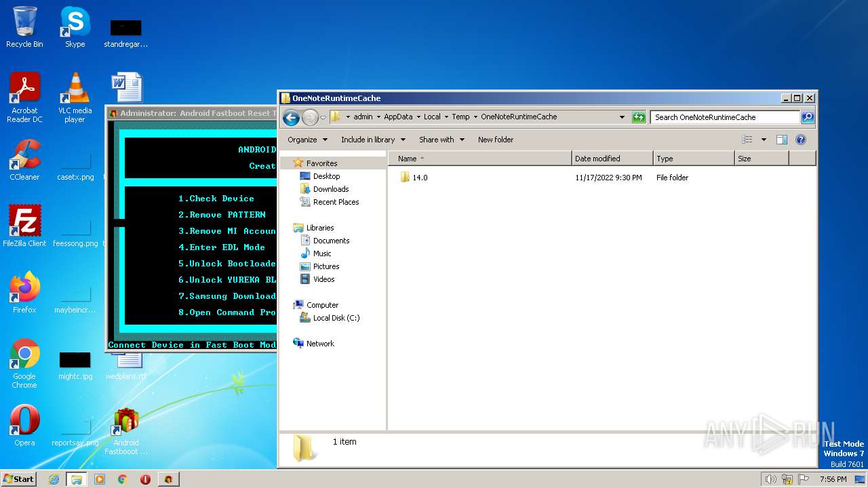
Task: Sort by the Name column header
Action: point(480,159)
